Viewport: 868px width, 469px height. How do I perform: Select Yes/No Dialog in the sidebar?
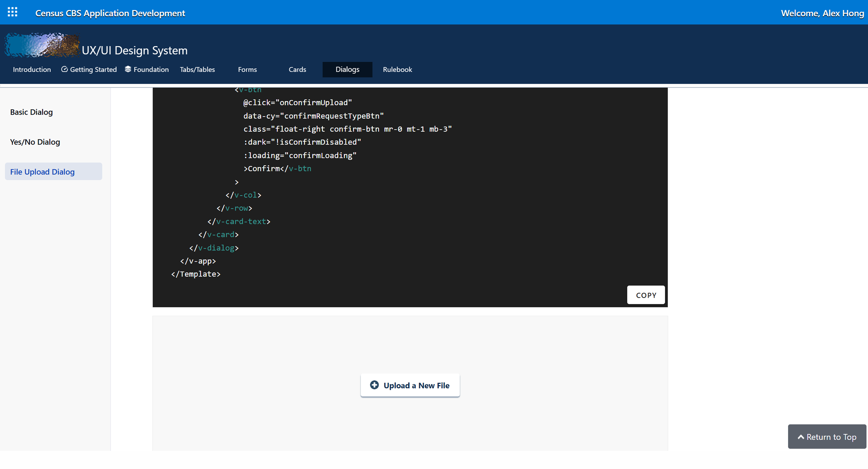click(x=53, y=142)
